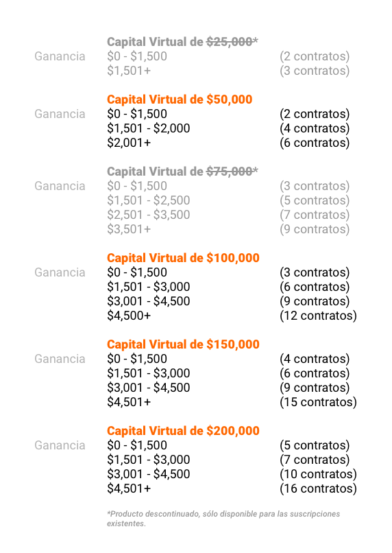Viewport: 392px width, 553px height.
Task: Click the $4,500+ range under $100,000
Action: (x=129, y=316)
